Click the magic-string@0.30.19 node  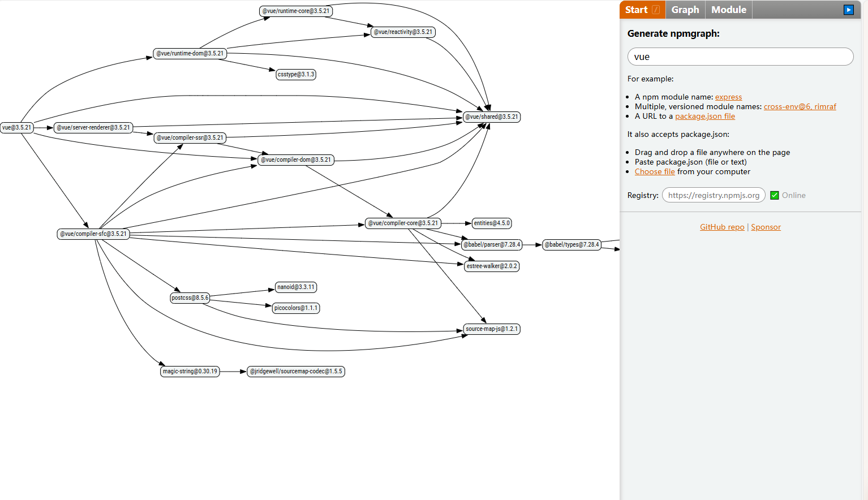coord(190,372)
